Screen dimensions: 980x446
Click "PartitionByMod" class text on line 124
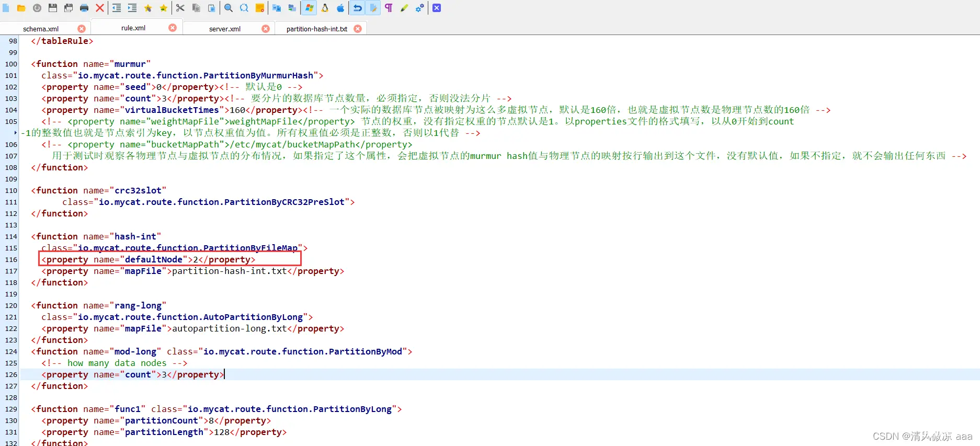[x=366, y=351]
